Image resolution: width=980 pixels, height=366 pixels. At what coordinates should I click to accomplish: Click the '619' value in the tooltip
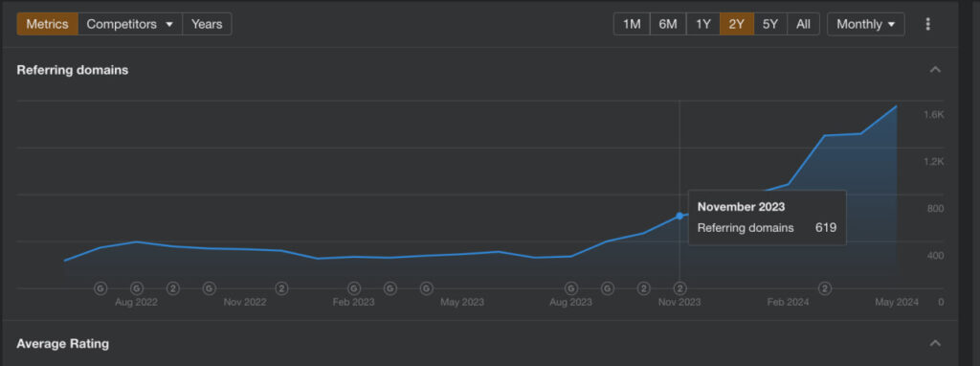point(826,228)
